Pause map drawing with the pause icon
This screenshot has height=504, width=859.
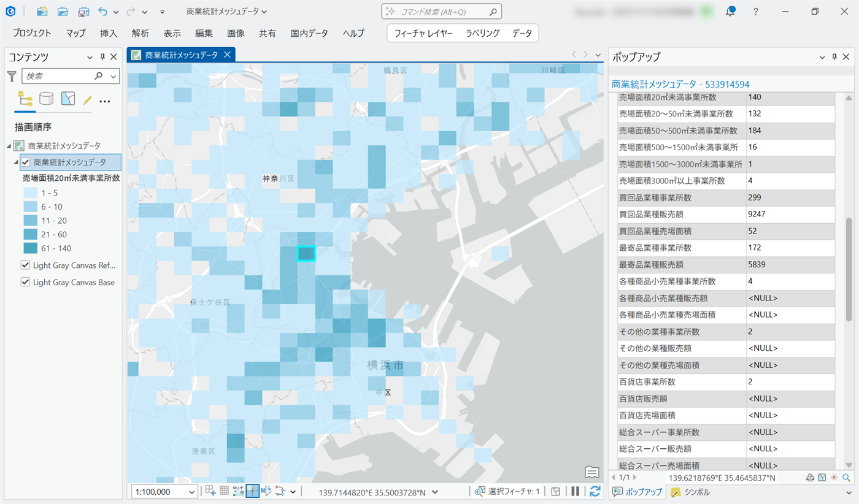coord(576,491)
